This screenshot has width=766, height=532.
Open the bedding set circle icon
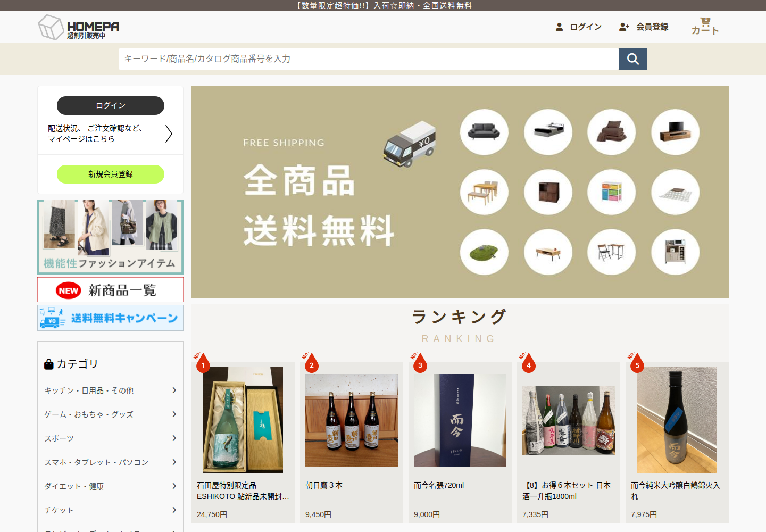click(x=612, y=132)
